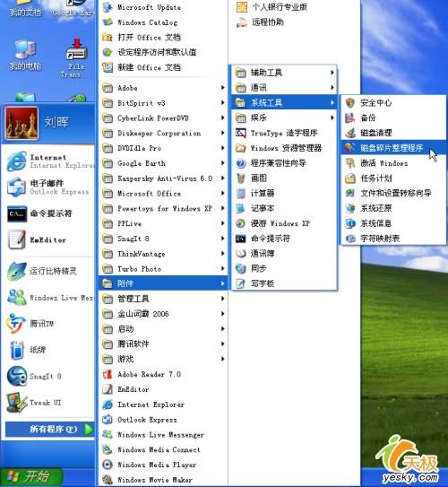
Task: Open Program Compatibility Wizard (程序兼容性向导) icon
Action: 241,163
